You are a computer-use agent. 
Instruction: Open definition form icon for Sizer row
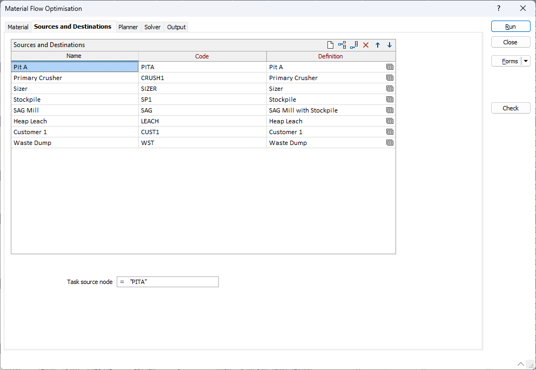pyautogui.click(x=390, y=89)
